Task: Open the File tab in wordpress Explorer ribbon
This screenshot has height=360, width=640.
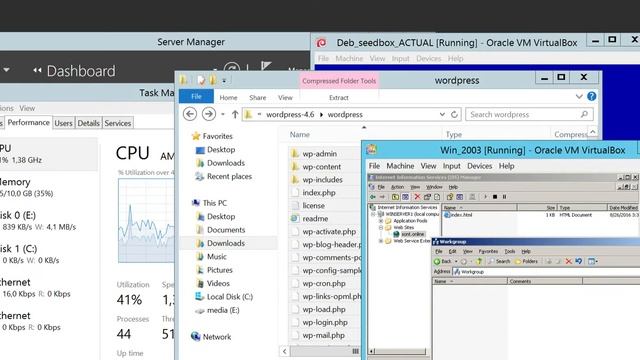Action: coord(196,97)
